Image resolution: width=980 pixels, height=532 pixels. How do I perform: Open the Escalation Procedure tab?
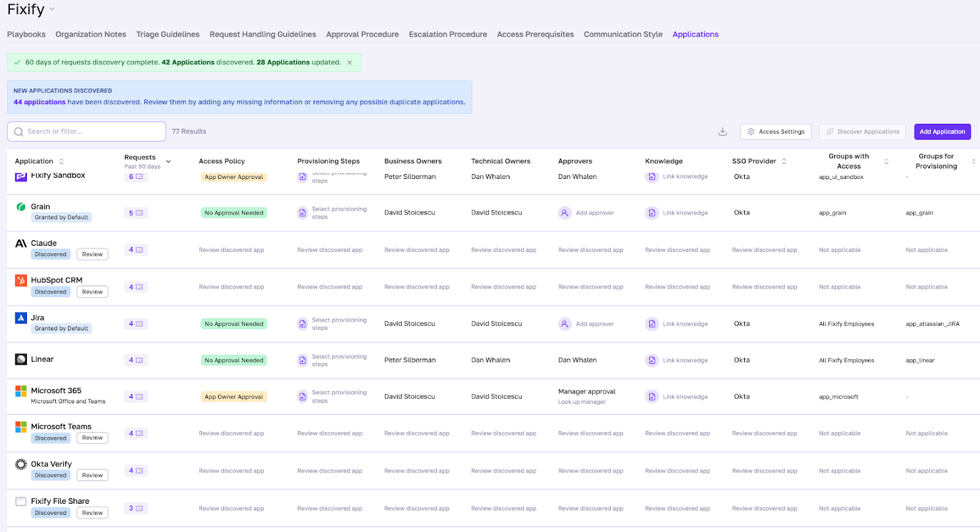(448, 34)
